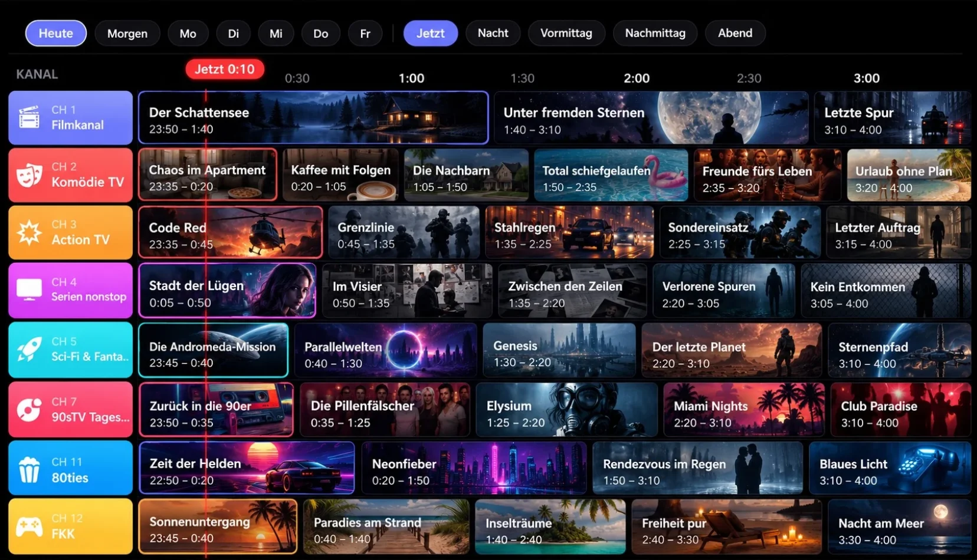Select the Do day pill

click(321, 33)
